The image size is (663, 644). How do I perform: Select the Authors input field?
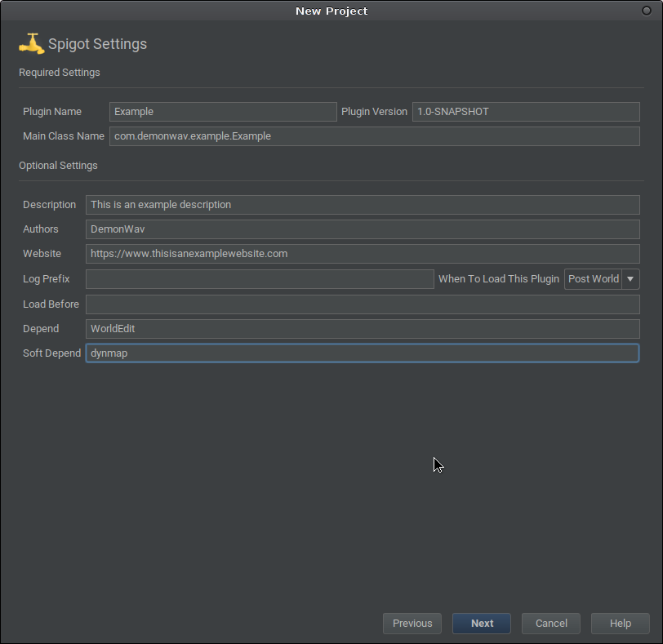click(363, 229)
